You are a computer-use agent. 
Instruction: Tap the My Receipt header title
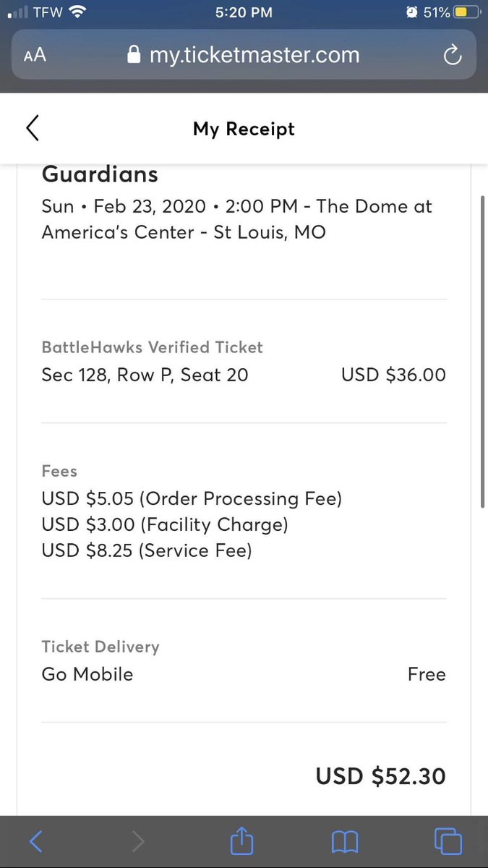(x=244, y=129)
